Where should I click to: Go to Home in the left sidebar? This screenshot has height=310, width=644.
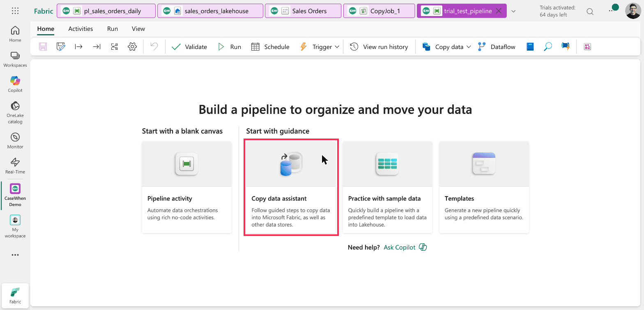pyautogui.click(x=15, y=34)
